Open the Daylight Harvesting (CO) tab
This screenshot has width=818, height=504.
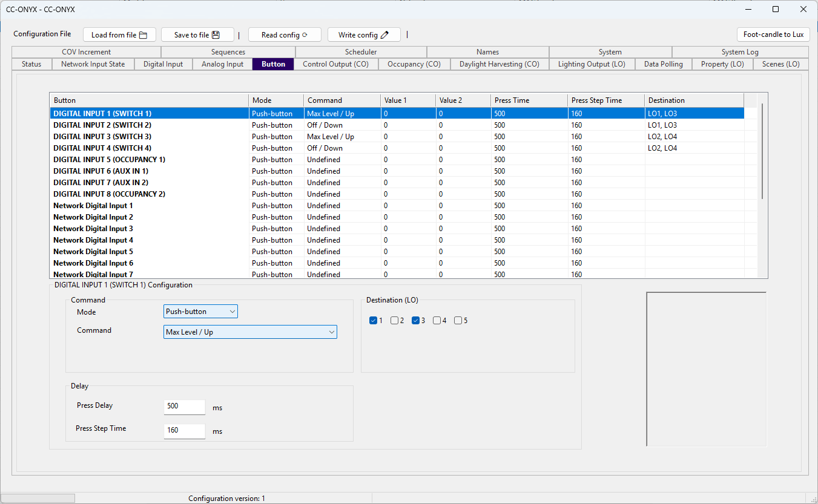500,64
